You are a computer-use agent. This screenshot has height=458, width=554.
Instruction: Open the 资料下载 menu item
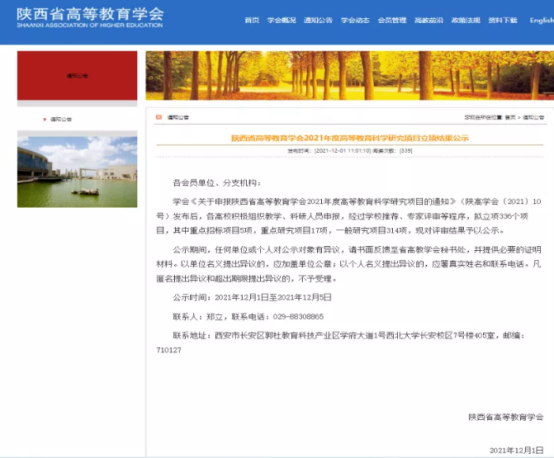502,20
